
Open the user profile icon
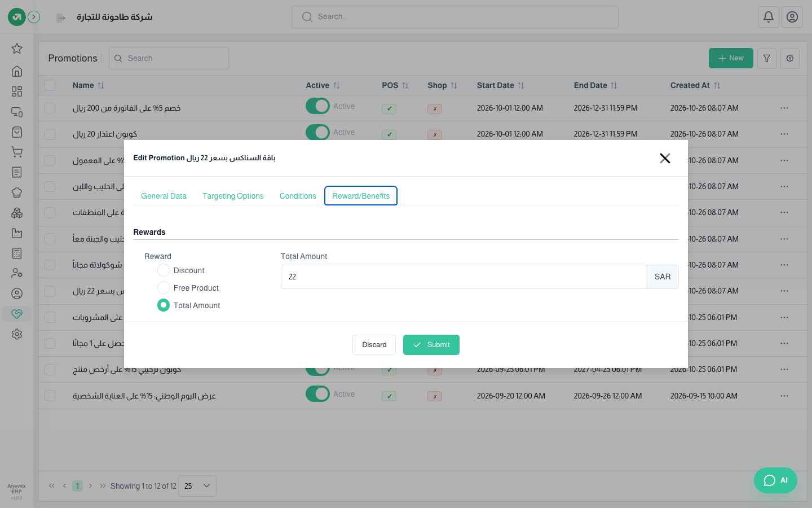tap(792, 17)
